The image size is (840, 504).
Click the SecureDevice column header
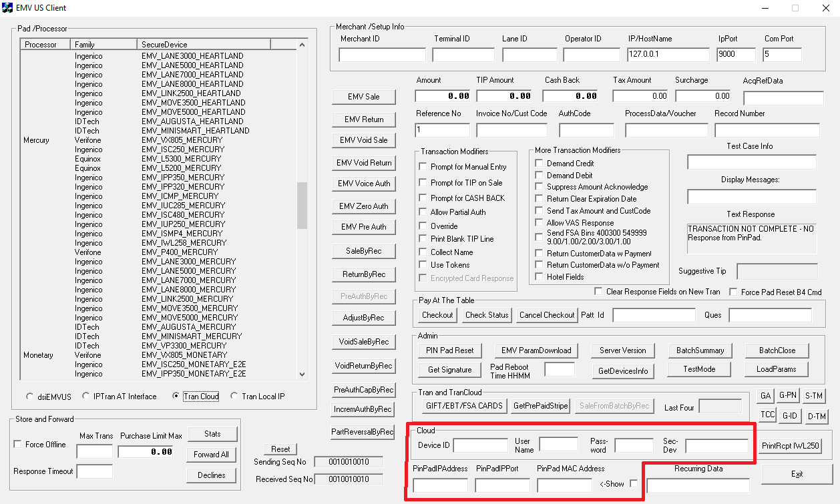[204, 45]
